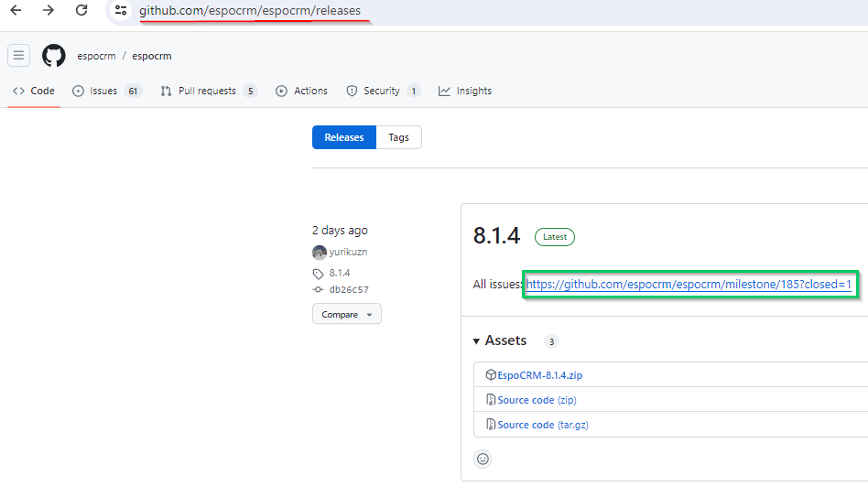
Task: Click the '2 days ago' release date
Action: click(340, 231)
